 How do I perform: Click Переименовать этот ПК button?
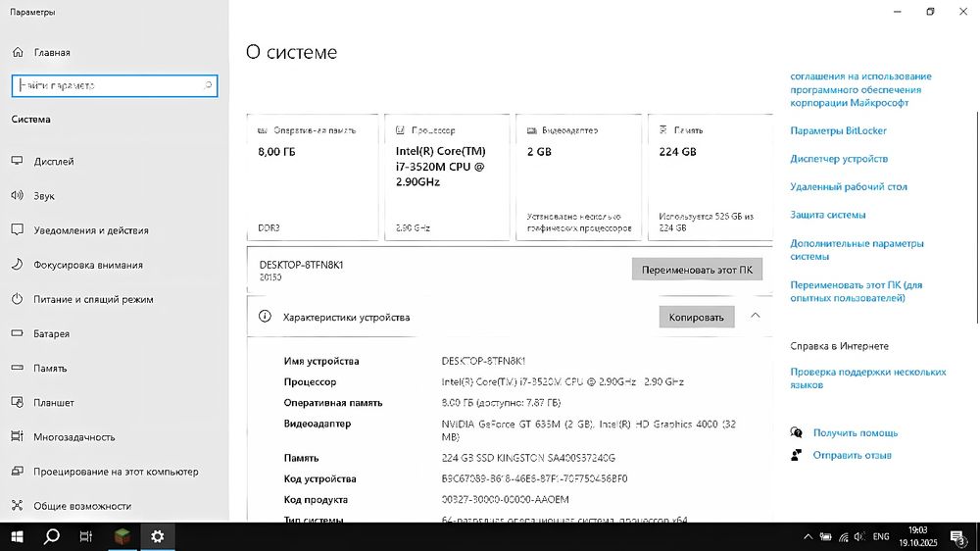click(697, 270)
